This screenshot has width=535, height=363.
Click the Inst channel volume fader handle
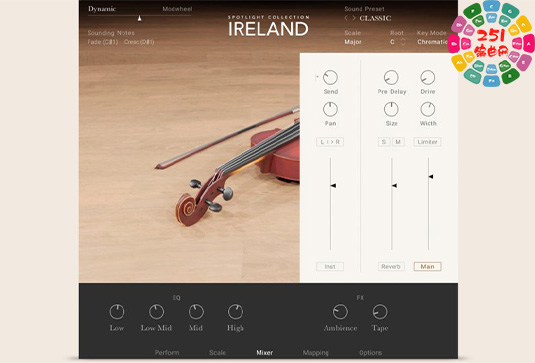click(x=333, y=186)
